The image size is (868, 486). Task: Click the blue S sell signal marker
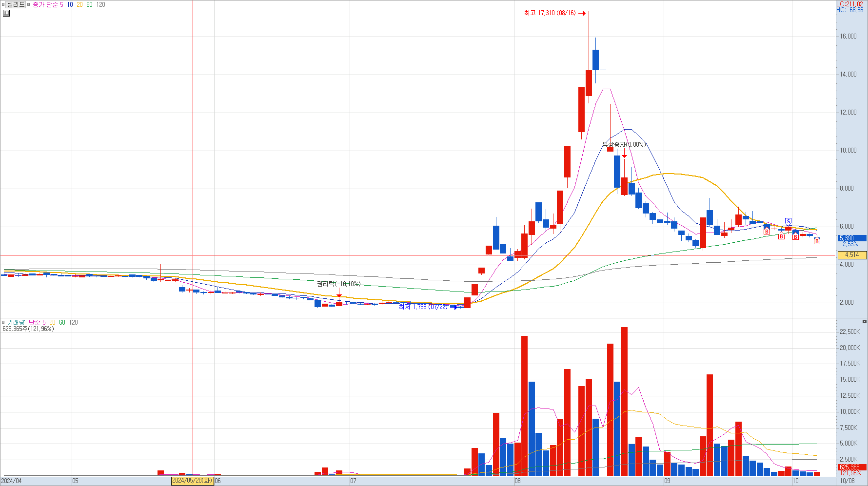point(788,221)
